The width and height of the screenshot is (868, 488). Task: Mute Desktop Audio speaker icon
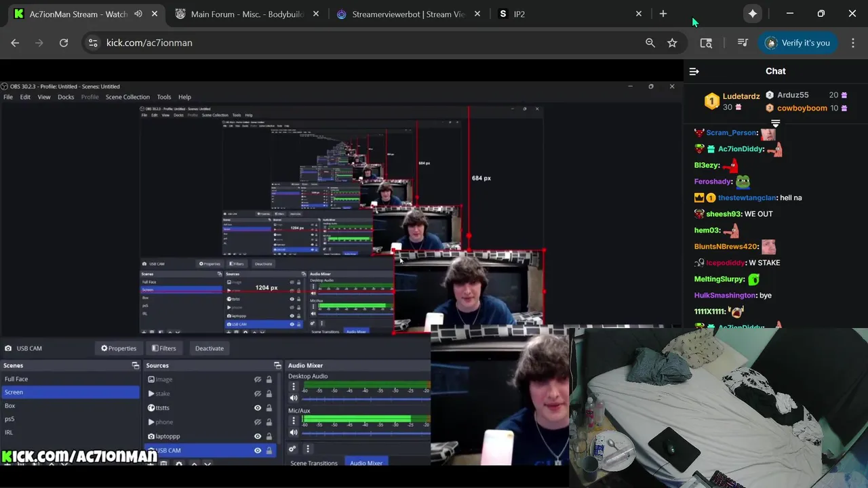pos(294,398)
